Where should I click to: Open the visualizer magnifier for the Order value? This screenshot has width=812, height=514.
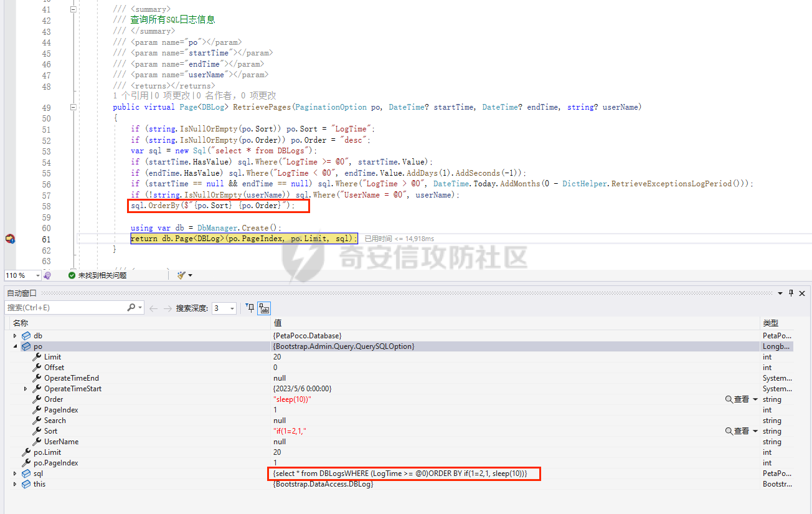[729, 399]
